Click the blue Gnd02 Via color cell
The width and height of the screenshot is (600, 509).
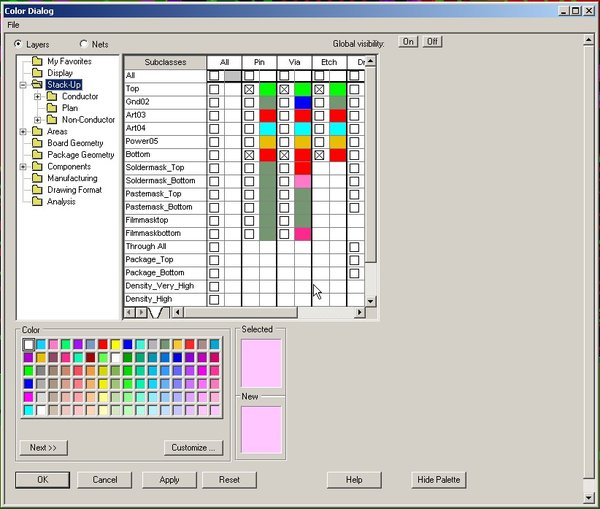[303, 103]
